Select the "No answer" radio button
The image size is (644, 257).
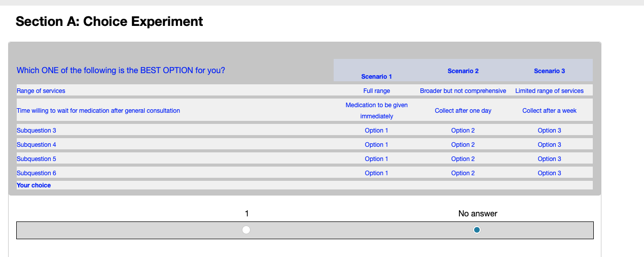pyautogui.click(x=477, y=230)
